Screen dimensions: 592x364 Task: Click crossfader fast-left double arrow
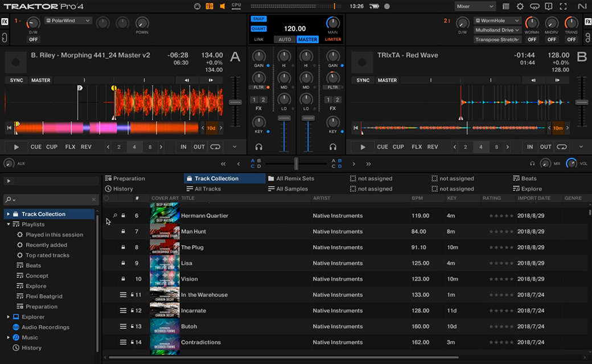coord(223,164)
